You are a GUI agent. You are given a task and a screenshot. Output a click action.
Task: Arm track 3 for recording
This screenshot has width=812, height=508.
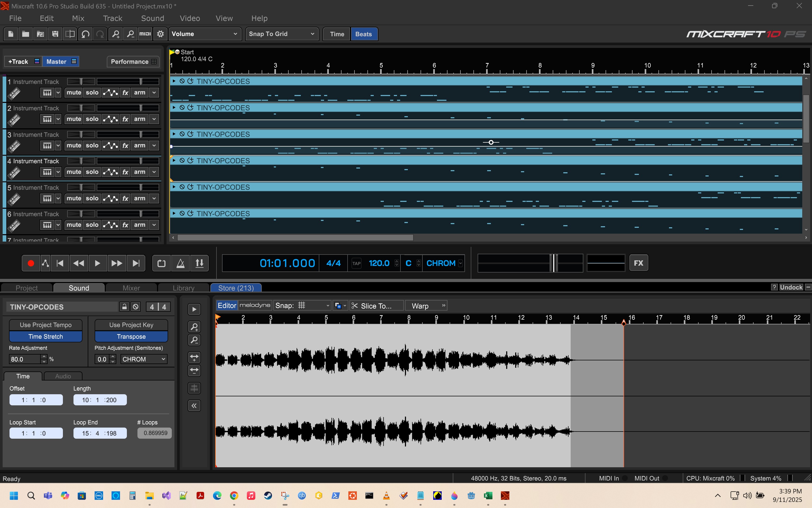140,146
